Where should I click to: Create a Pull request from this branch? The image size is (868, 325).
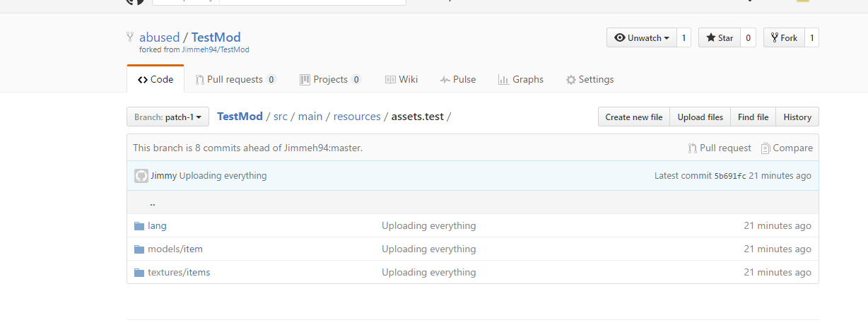[x=720, y=148]
